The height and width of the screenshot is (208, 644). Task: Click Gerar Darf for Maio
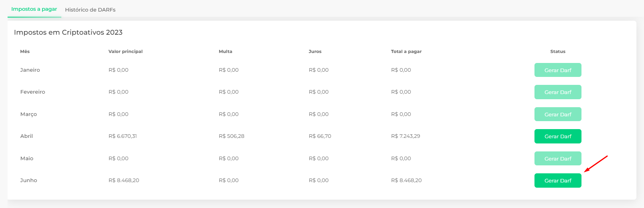(x=558, y=159)
